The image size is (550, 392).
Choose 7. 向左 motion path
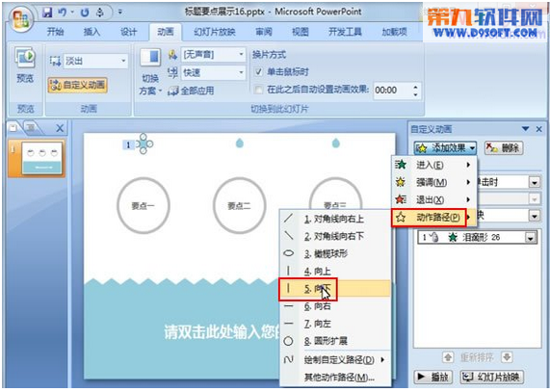335,324
